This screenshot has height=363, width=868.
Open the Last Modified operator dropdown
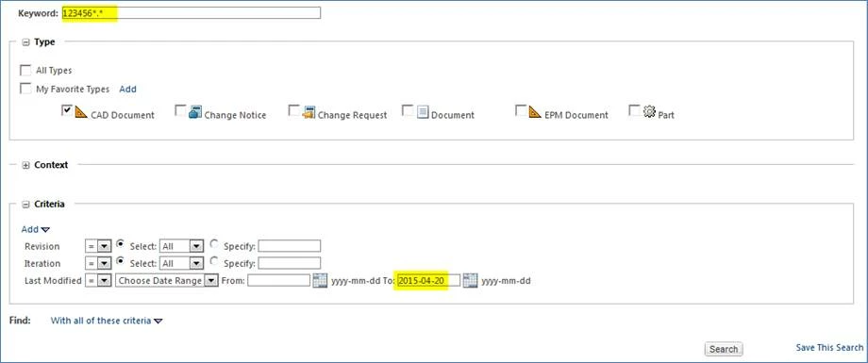(x=98, y=281)
